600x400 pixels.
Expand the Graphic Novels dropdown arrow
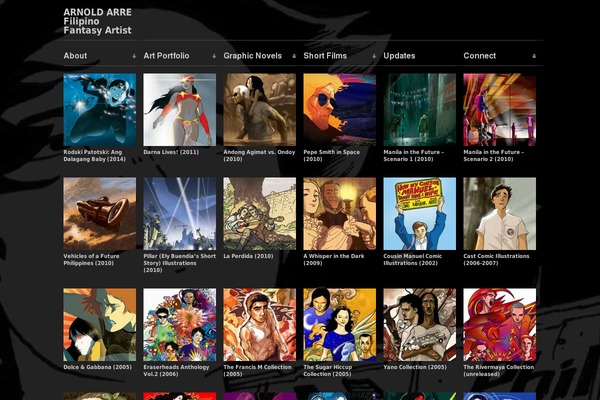294,56
